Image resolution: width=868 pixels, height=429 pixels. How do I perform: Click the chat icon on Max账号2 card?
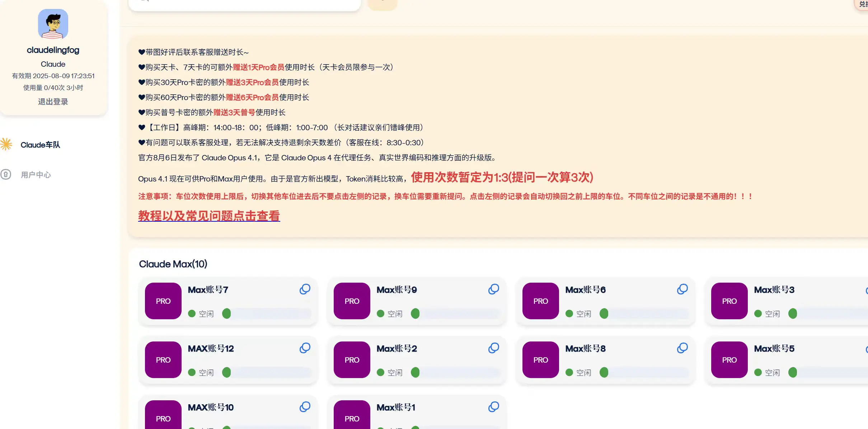[x=494, y=348]
